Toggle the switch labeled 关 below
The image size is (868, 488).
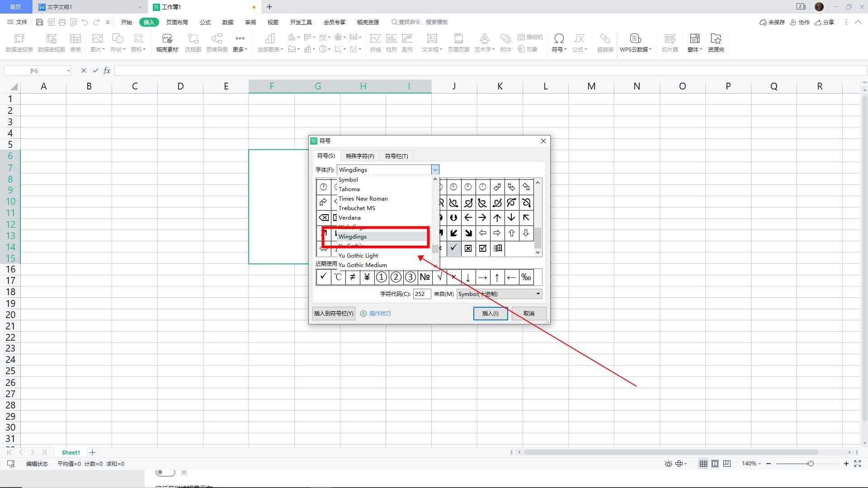165,473
